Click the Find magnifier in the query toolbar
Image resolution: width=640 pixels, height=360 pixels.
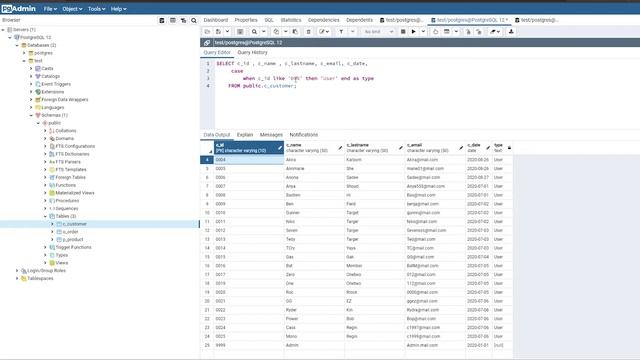[254, 32]
